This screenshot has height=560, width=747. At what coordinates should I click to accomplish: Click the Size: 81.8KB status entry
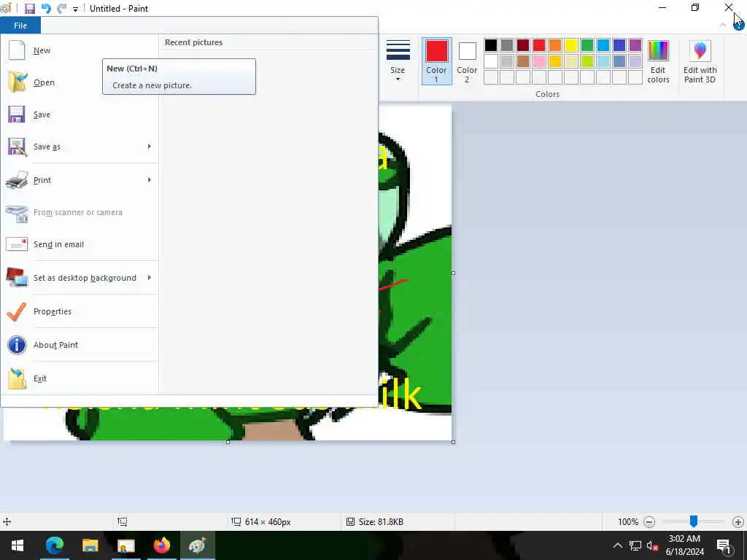click(x=375, y=522)
